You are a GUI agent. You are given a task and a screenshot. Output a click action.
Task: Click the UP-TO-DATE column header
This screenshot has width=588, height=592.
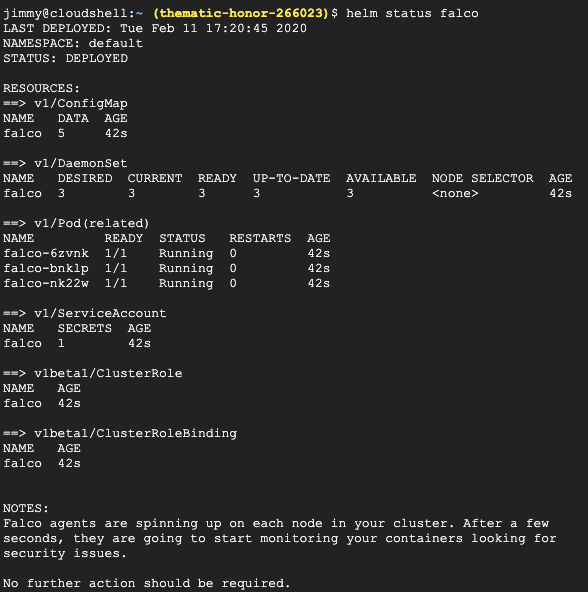click(x=292, y=178)
